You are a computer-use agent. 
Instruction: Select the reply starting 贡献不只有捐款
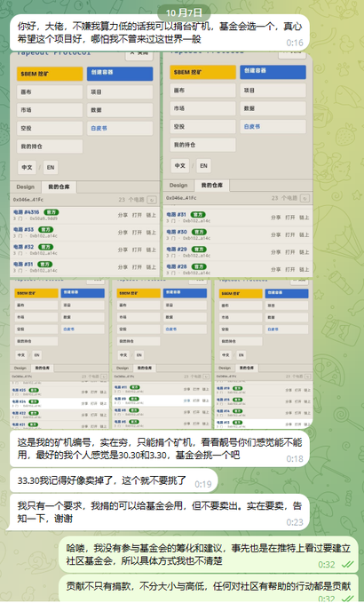[x=209, y=589]
